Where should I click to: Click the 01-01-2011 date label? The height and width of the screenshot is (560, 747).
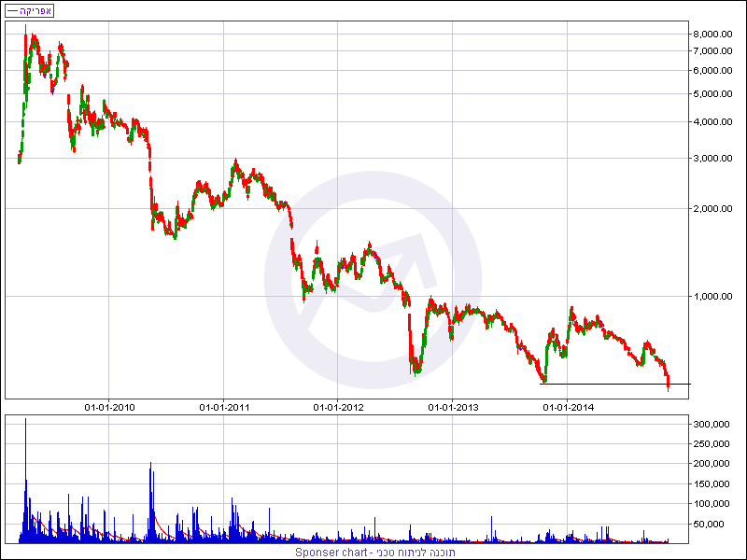click(x=224, y=408)
